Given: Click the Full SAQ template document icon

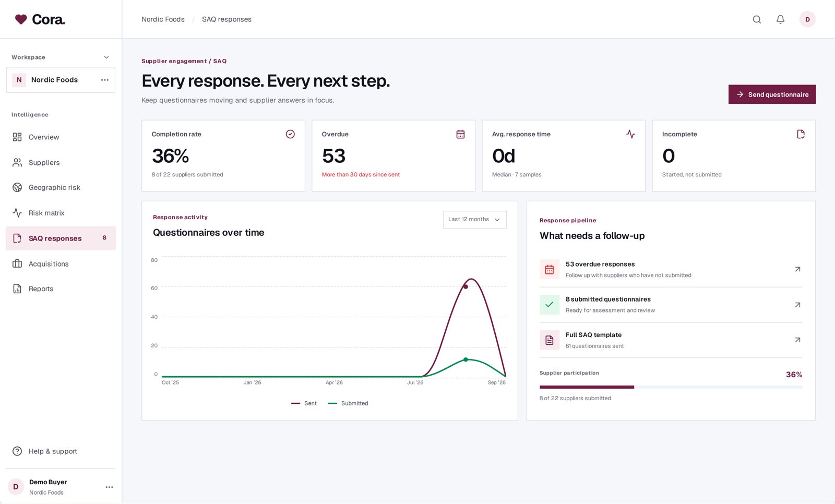Looking at the screenshot, I should click(550, 340).
